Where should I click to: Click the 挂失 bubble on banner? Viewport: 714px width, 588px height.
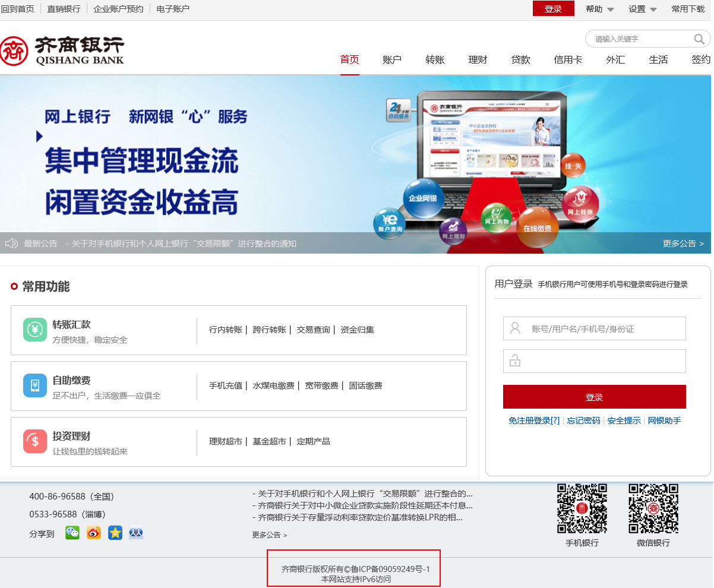573,166
